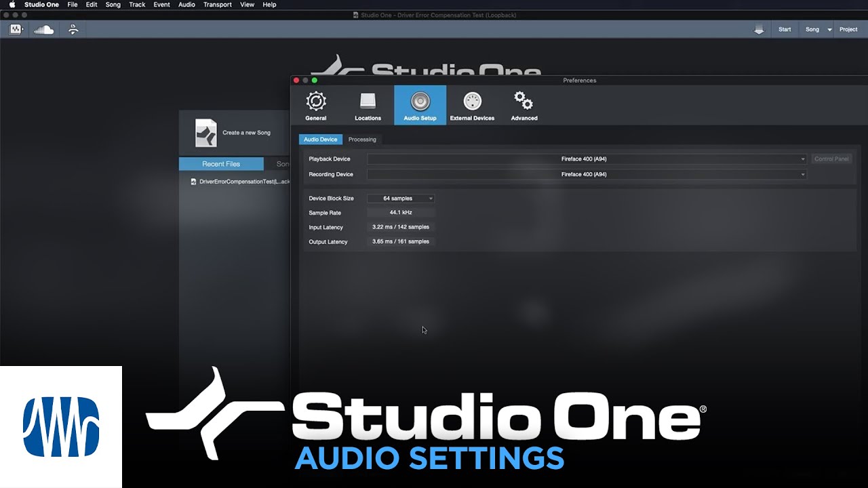Select the Audio Setup preferences icon
Viewport: 868px width, 488px height.
click(420, 106)
